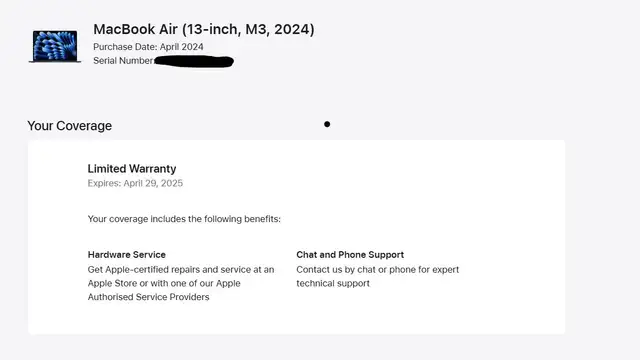Image resolution: width=640 pixels, height=360 pixels.
Task: Click the 'technical support' text line
Action: 333,283
